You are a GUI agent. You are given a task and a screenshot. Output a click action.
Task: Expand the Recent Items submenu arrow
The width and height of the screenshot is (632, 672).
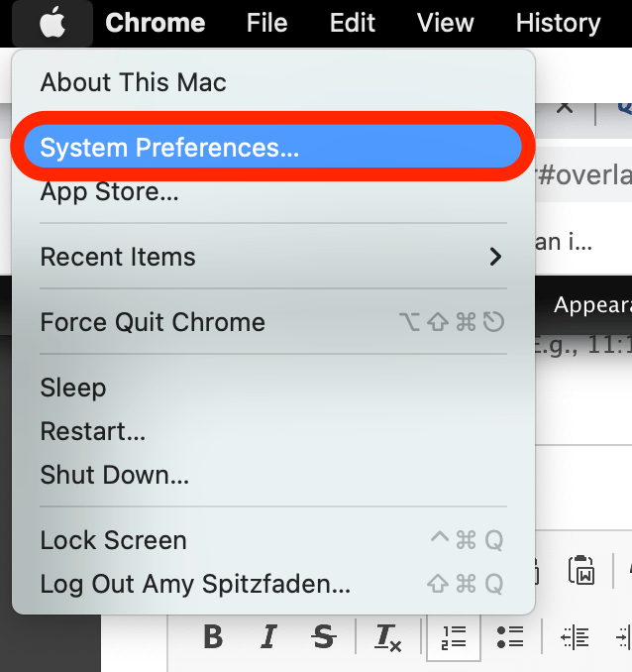[495, 257]
